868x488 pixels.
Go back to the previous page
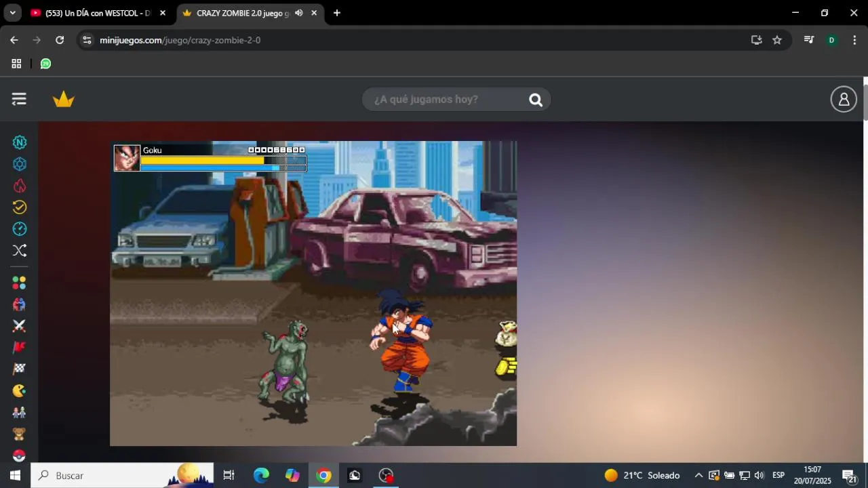point(14,40)
